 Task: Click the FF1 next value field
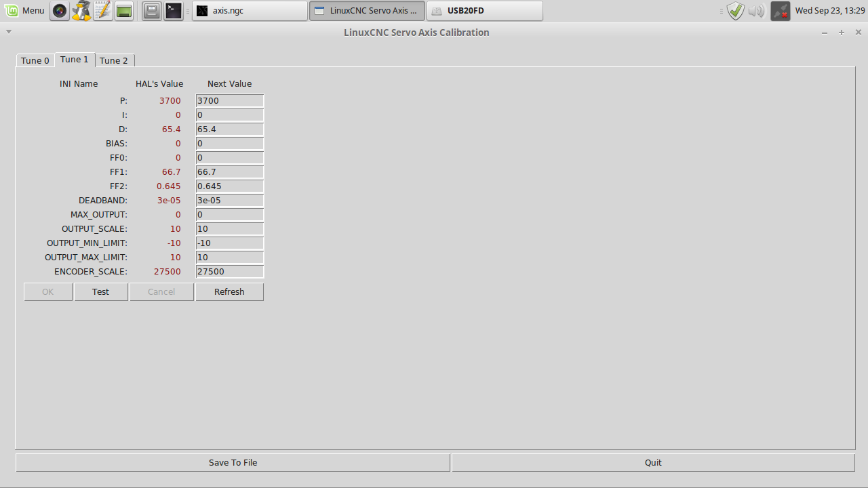coord(230,171)
